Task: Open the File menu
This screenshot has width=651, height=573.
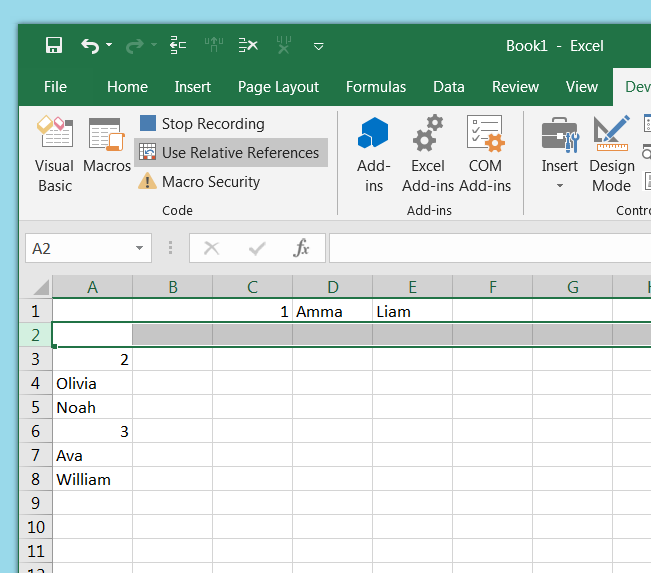Action: (55, 87)
